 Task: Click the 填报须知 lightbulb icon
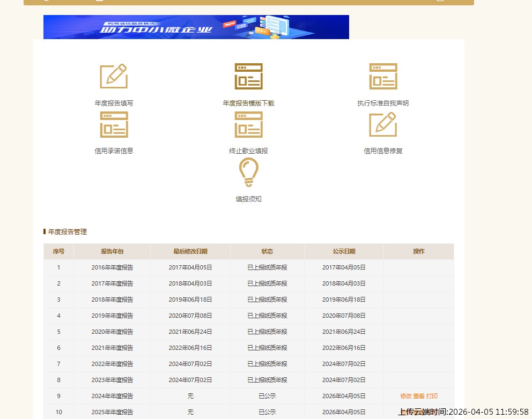(x=248, y=173)
